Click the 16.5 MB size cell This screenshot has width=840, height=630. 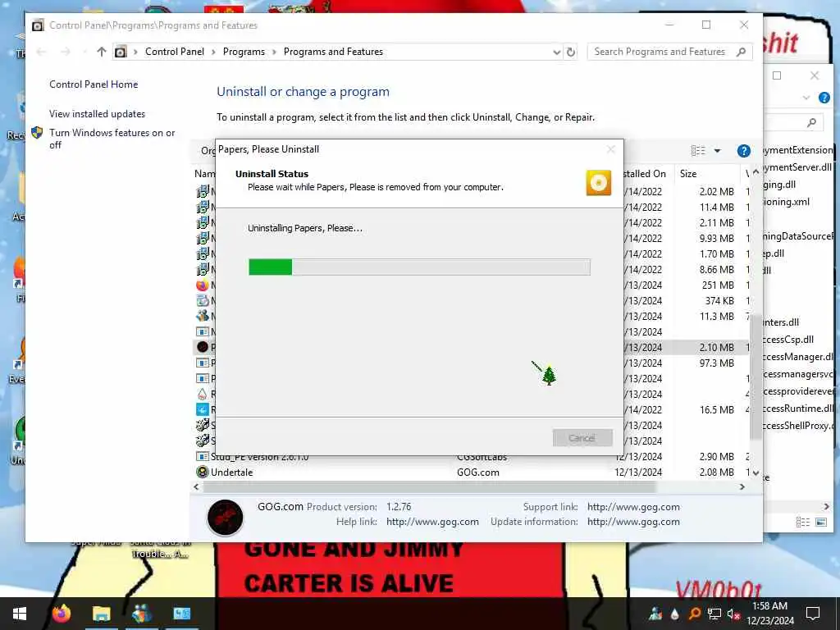tap(716, 410)
